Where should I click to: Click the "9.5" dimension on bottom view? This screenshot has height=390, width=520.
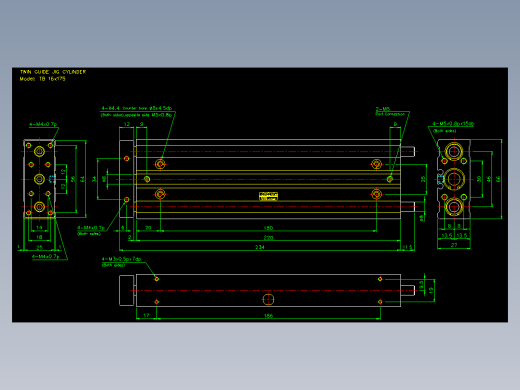(x=421, y=285)
